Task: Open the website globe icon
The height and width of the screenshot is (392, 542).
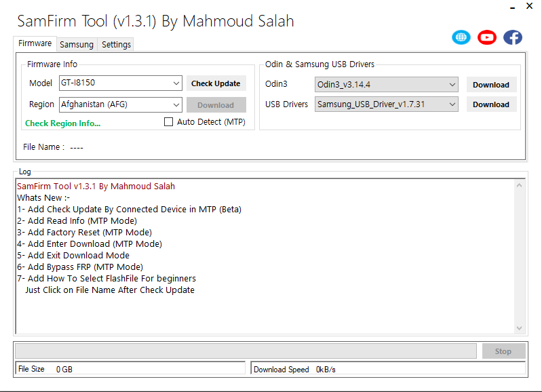Action: pyautogui.click(x=461, y=37)
